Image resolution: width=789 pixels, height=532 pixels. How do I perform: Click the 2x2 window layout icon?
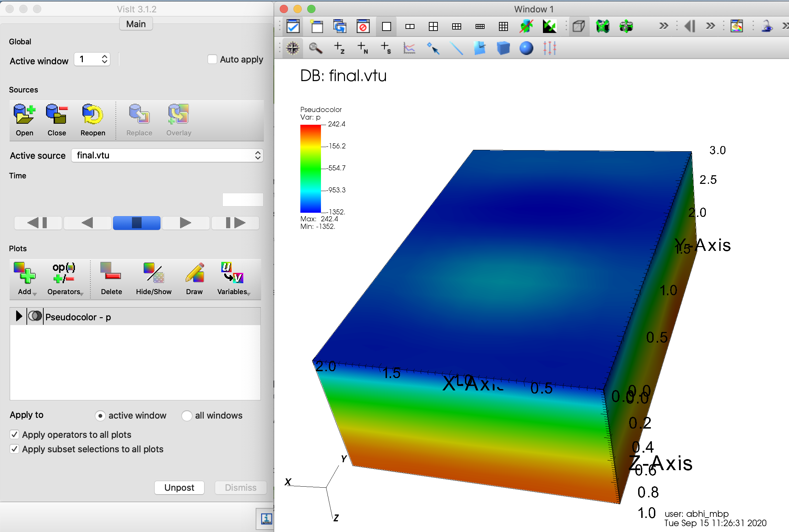(x=433, y=27)
